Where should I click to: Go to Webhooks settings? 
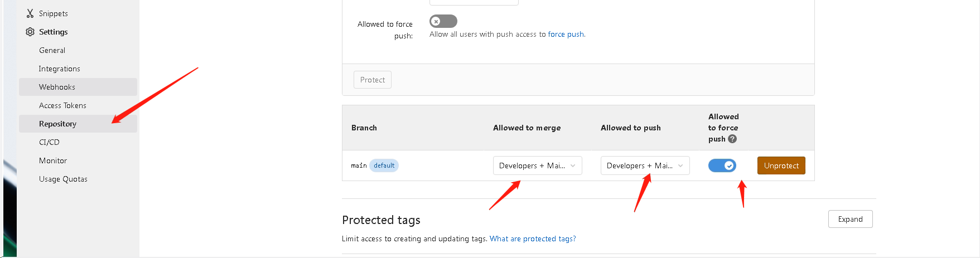[57, 87]
